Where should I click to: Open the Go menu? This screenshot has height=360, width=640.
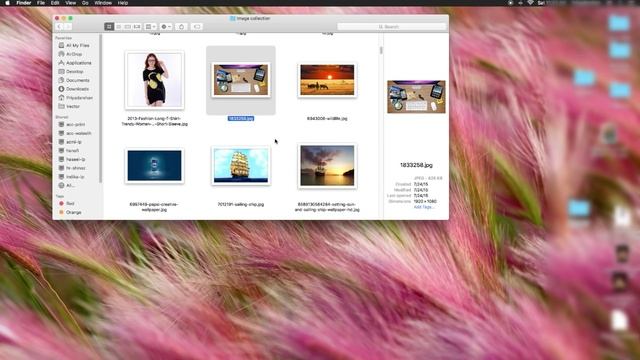pyautogui.click(x=85, y=2)
